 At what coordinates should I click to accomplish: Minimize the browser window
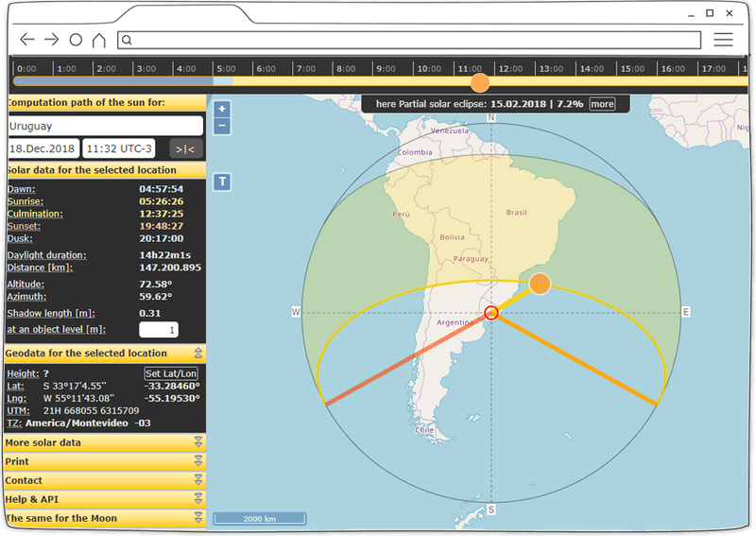691,14
